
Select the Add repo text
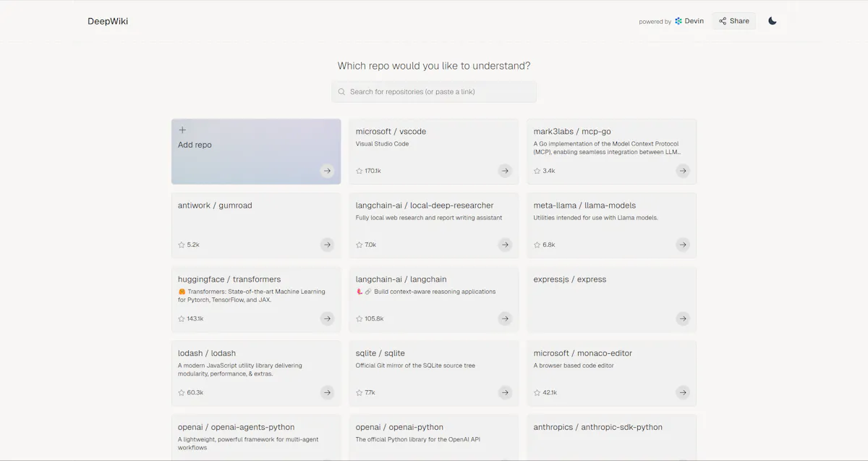[x=195, y=145]
